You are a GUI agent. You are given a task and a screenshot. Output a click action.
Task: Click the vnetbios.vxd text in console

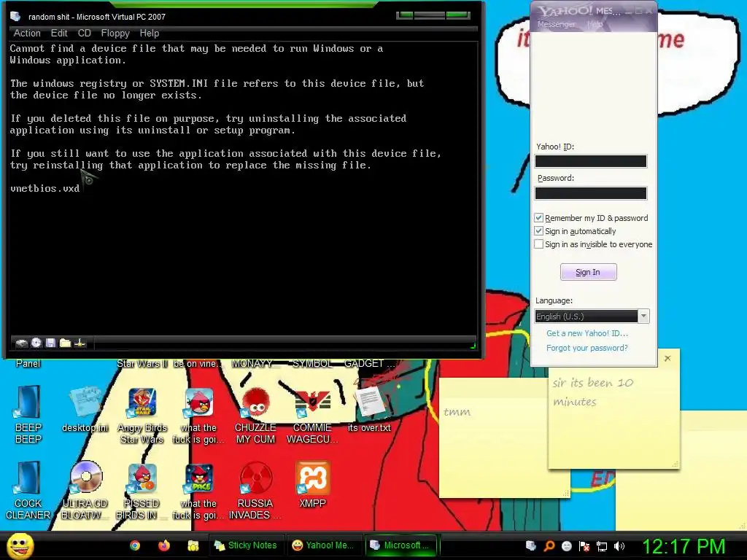pyautogui.click(x=44, y=188)
